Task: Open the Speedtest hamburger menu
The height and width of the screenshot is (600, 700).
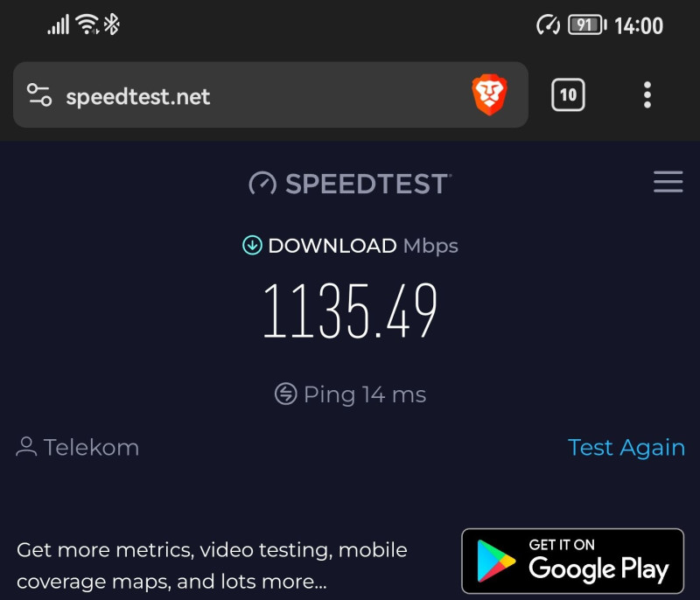Action: (x=668, y=182)
